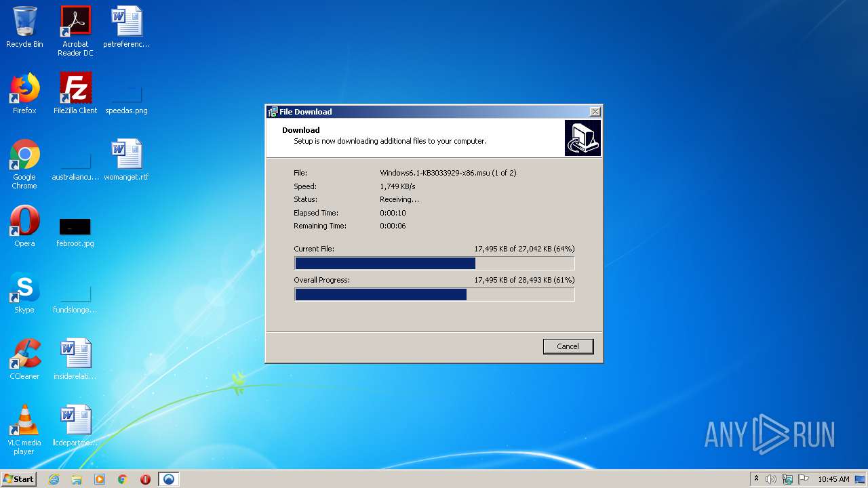Select Acrobat Reader DC desktop shortcut
The width and height of the screenshot is (868, 488).
click(75, 31)
